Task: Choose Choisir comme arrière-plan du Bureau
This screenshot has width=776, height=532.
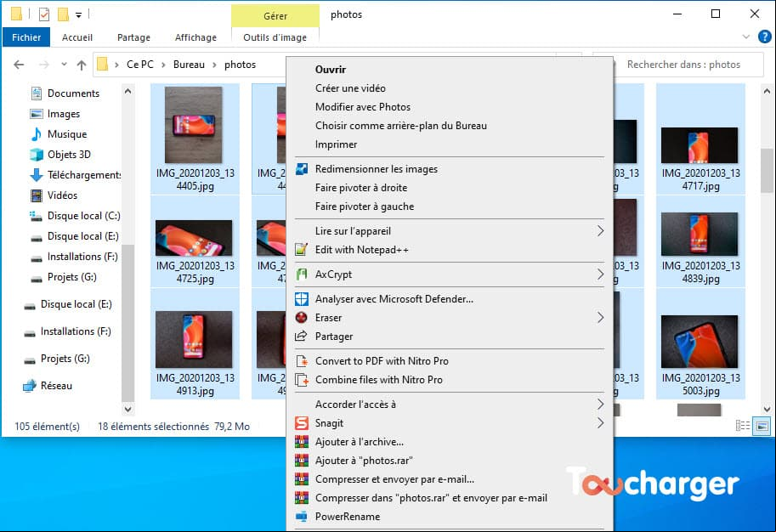Action: (x=450, y=126)
